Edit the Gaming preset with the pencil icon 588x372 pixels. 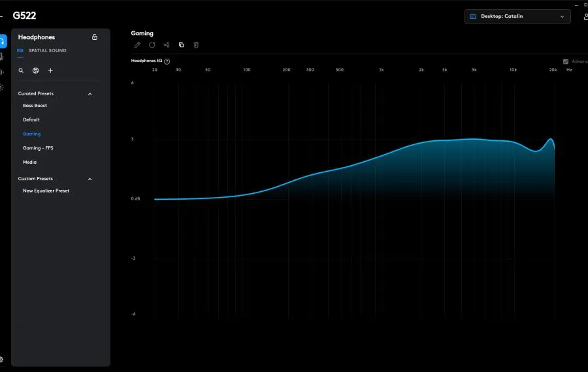[x=137, y=45]
